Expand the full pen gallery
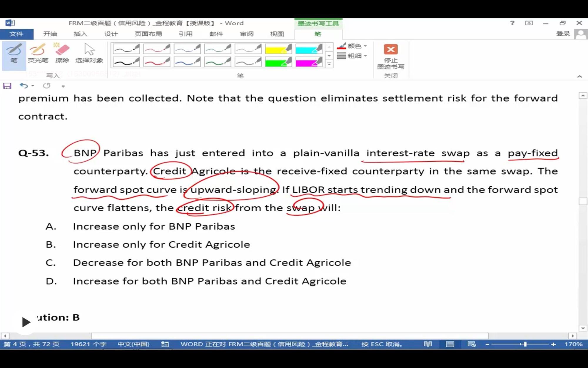 329,64
